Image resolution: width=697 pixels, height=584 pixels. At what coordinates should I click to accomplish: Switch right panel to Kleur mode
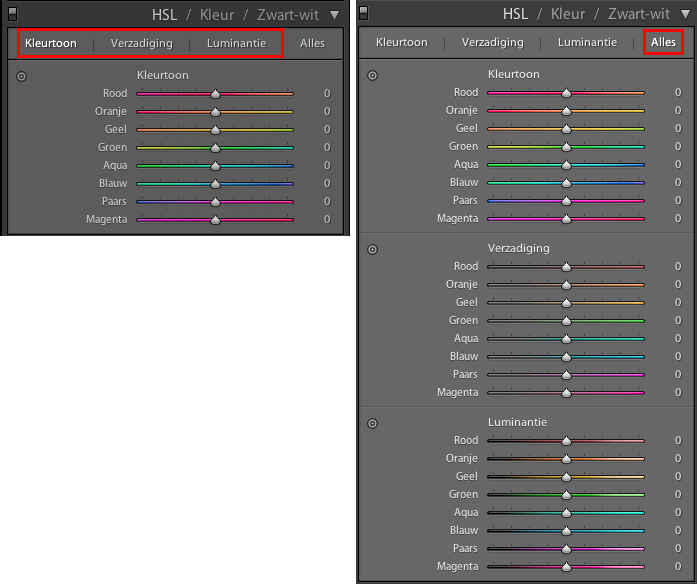[x=568, y=14]
